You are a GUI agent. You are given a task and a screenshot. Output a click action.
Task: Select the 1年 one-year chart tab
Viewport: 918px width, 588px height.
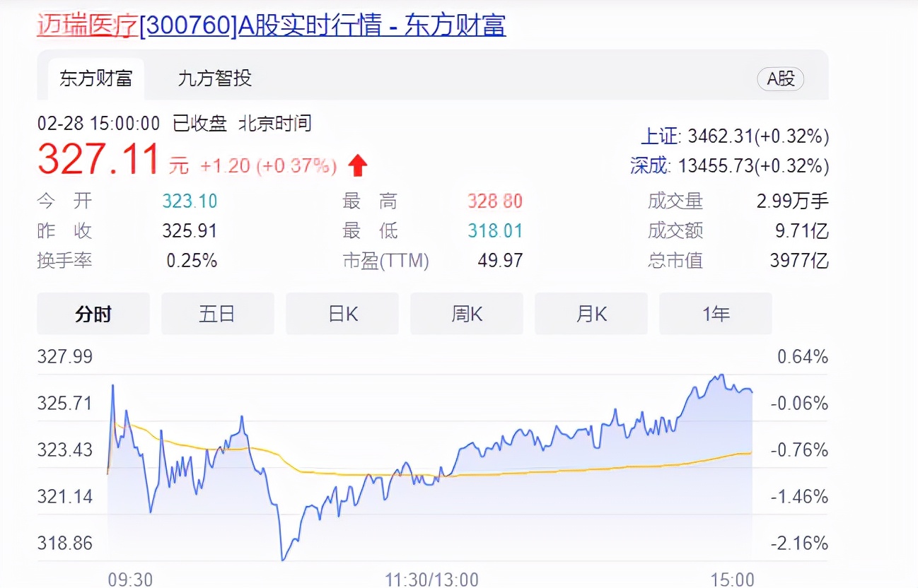click(x=716, y=314)
